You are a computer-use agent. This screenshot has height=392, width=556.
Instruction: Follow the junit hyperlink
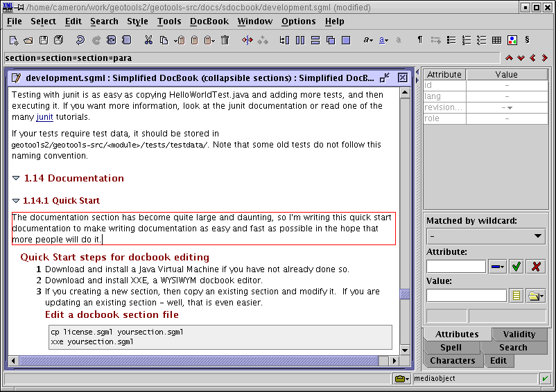pyautogui.click(x=44, y=117)
